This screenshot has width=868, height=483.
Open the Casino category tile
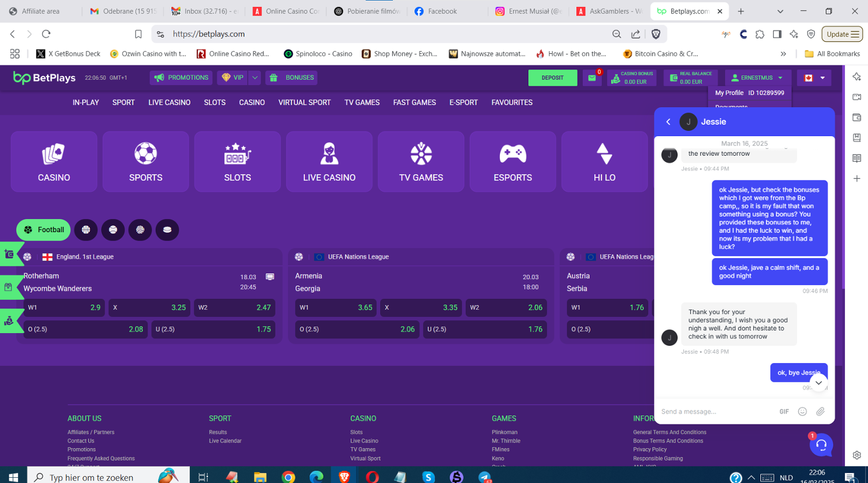pos(54,162)
